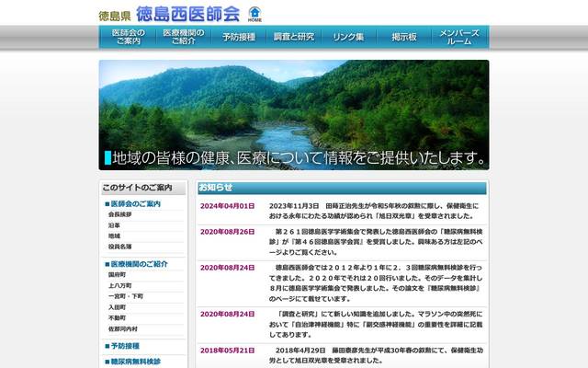Screen dimensions: 588x368
Task: Open 会長挨拶 in the sidebar
Action: coord(120,214)
